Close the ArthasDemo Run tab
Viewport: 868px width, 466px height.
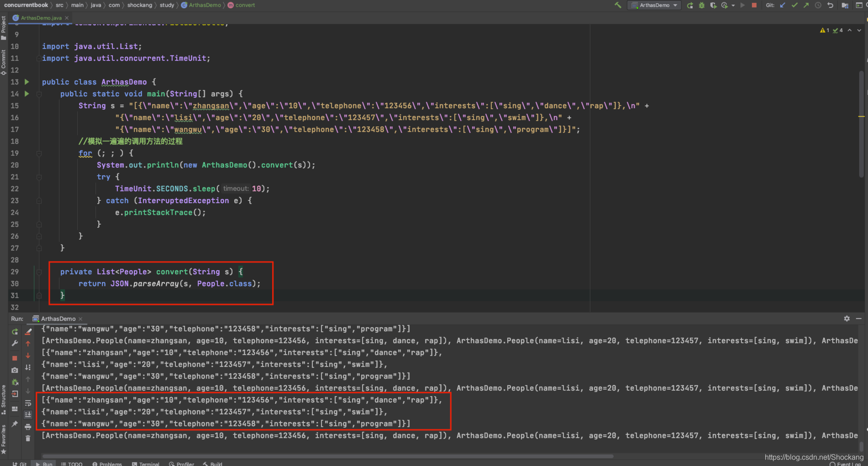pos(80,319)
